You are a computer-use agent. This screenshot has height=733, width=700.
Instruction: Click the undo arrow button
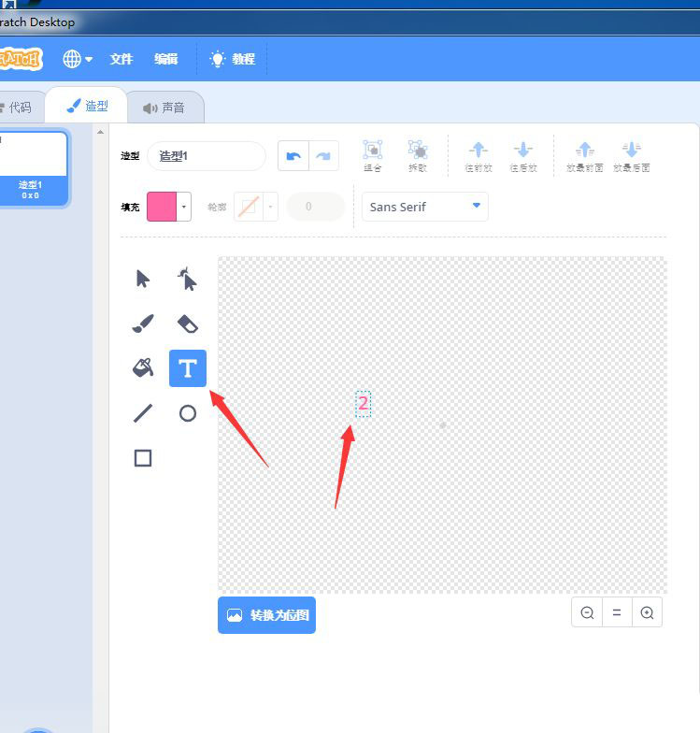click(293, 156)
